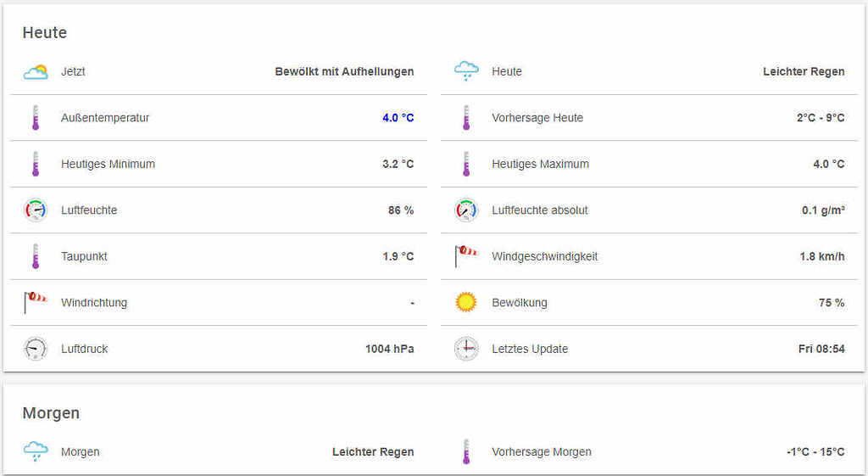Open the blue 4.0 °C Außentemperatur value
The width and height of the screenshot is (868, 476).
398,118
